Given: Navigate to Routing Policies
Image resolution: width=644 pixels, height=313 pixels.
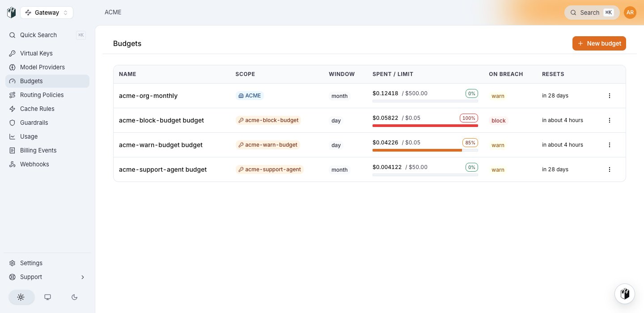Looking at the screenshot, I should pos(47,95).
